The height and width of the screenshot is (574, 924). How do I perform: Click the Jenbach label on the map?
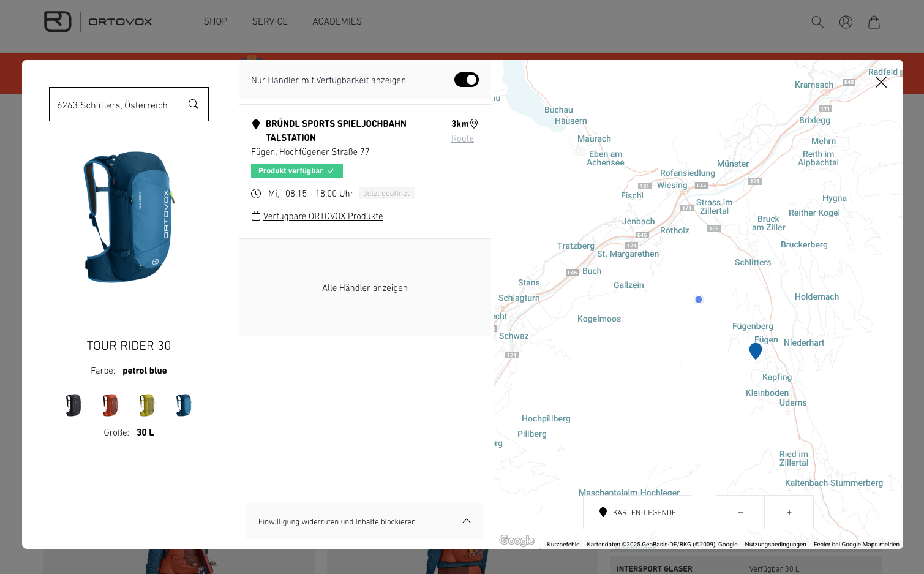[x=639, y=221]
